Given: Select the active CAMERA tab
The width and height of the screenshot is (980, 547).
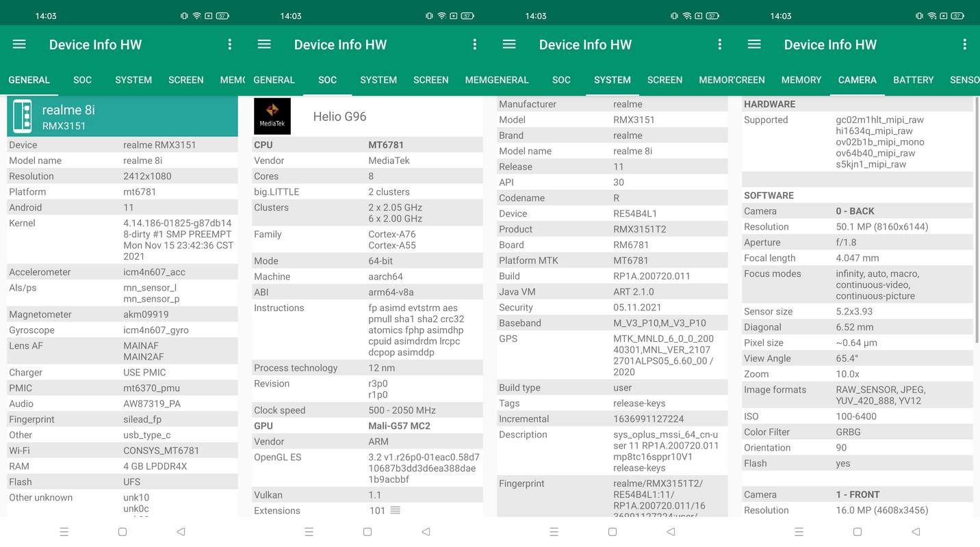Looking at the screenshot, I should point(857,80).
